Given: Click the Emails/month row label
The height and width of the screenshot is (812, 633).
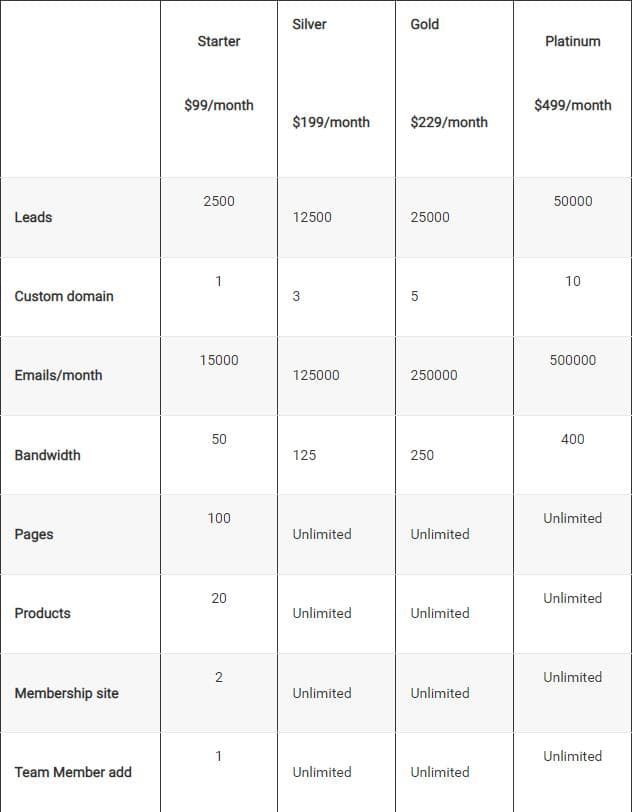Looking at the screenshot, I should click(58, 375).
